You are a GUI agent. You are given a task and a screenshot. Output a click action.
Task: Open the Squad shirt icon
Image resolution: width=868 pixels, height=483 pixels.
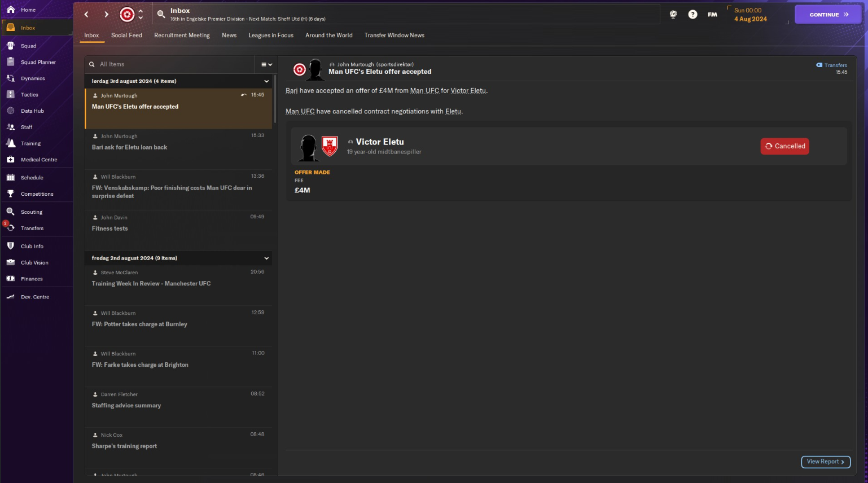pos(10,46)
